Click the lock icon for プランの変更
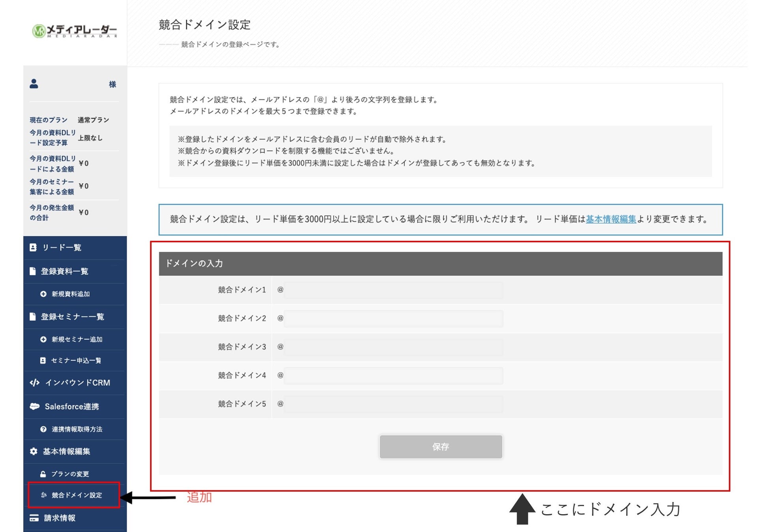The height and width of the screenshot is (532, 770). 43,474
